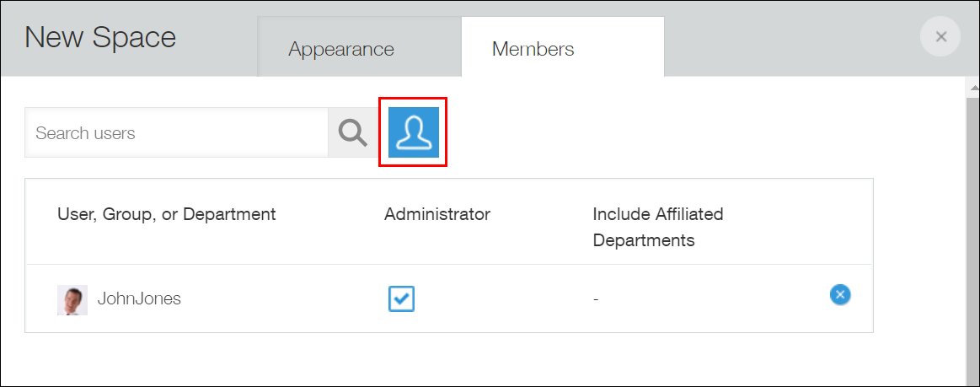Screen dimensions: 980x387
Task: Click JohnJones' profile photo
Action: click(72, 299)
